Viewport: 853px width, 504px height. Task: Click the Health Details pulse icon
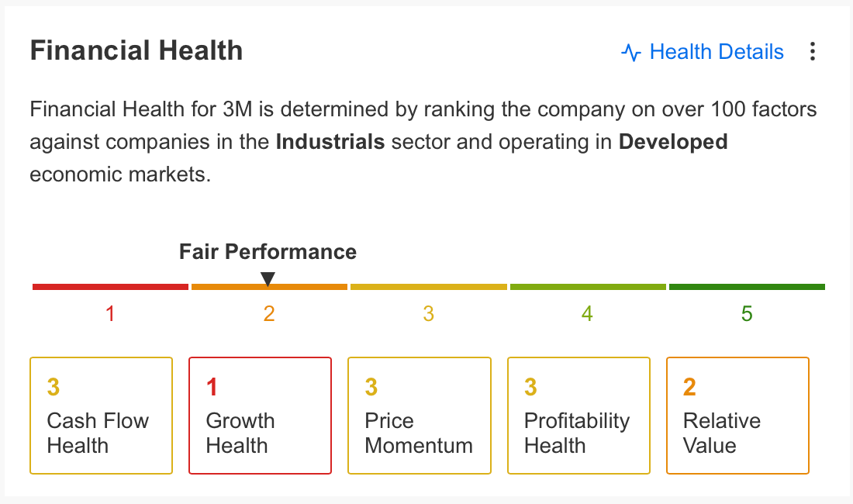point(631,53)
